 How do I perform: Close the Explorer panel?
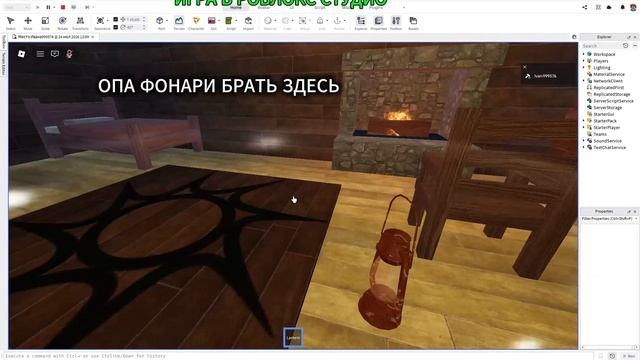pyautogui.click(x=635, y=37)
